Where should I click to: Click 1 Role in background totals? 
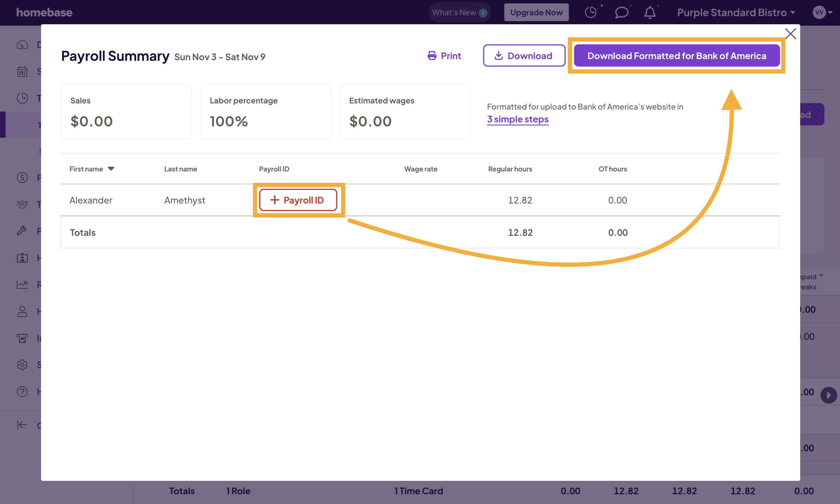[x=238, y=491]
